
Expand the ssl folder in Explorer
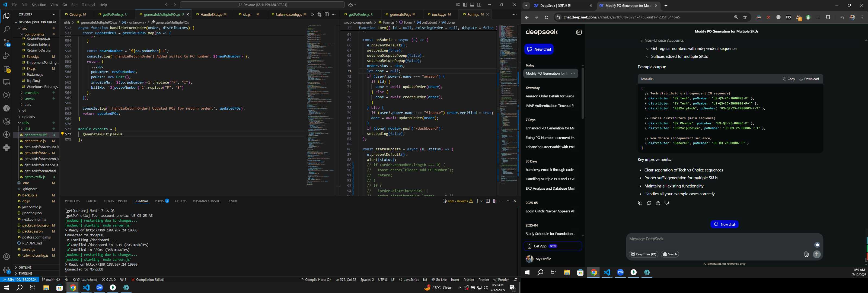click(36, 111)
